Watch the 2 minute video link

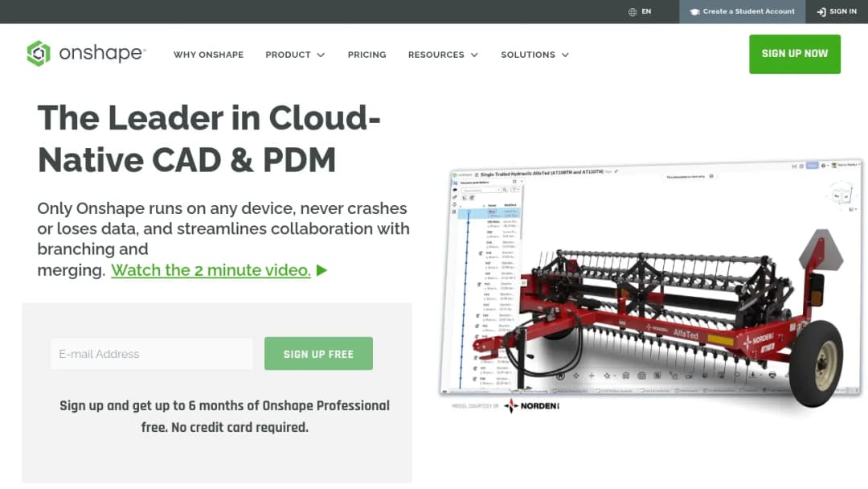(x=211, y=270)
